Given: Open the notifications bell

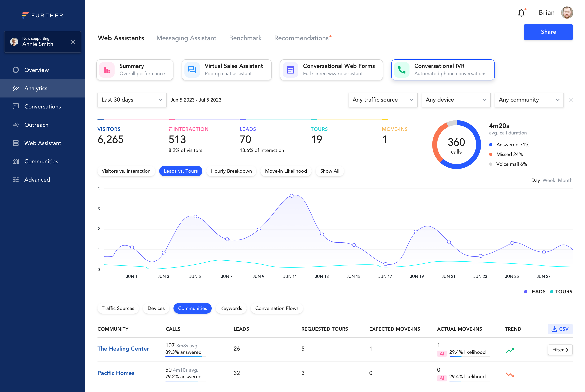Looking at the screenshot, I should [521, 13].
